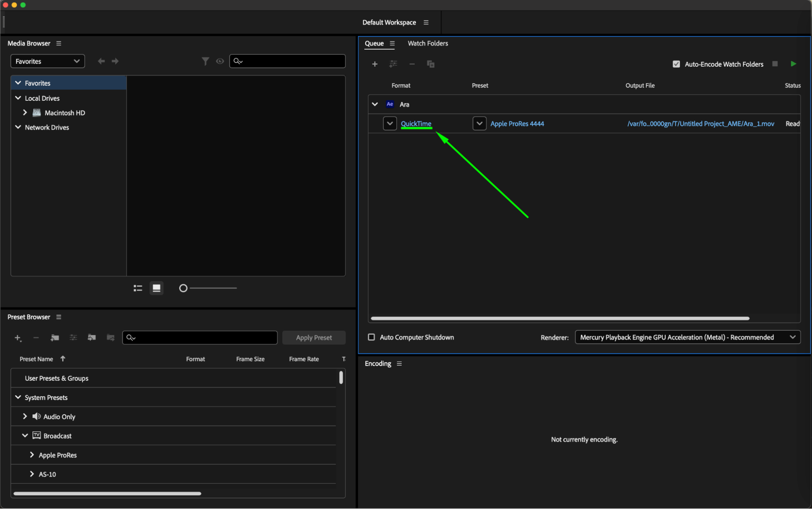
Task: Switch Media Browser to list view
Action: (138, 288)
